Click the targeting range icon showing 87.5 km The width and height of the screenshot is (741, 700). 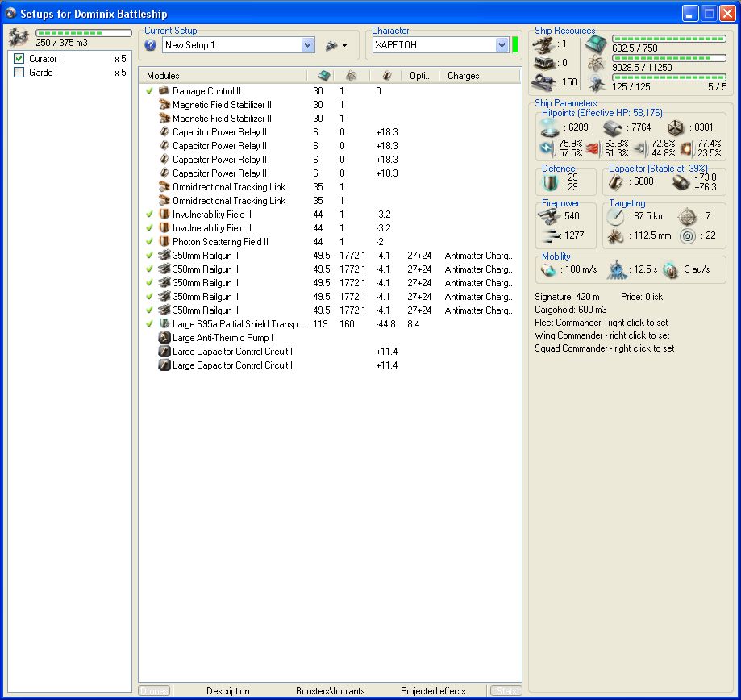[x=615, y=216]
